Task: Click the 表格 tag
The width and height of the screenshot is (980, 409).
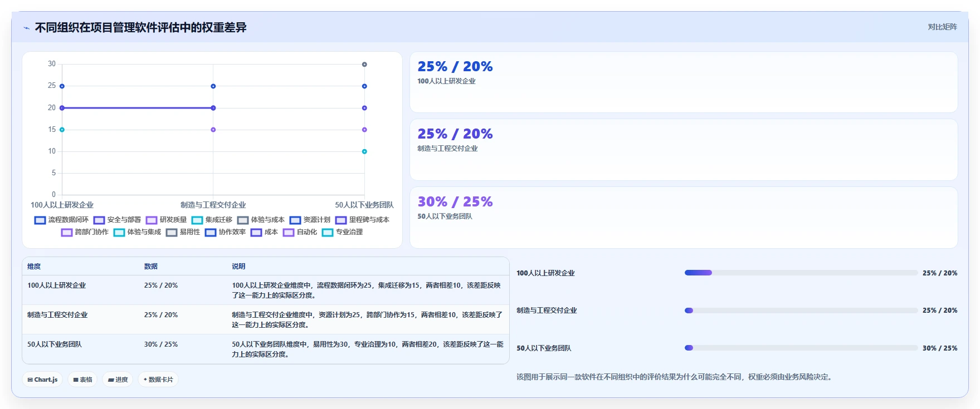Action: 82,380
